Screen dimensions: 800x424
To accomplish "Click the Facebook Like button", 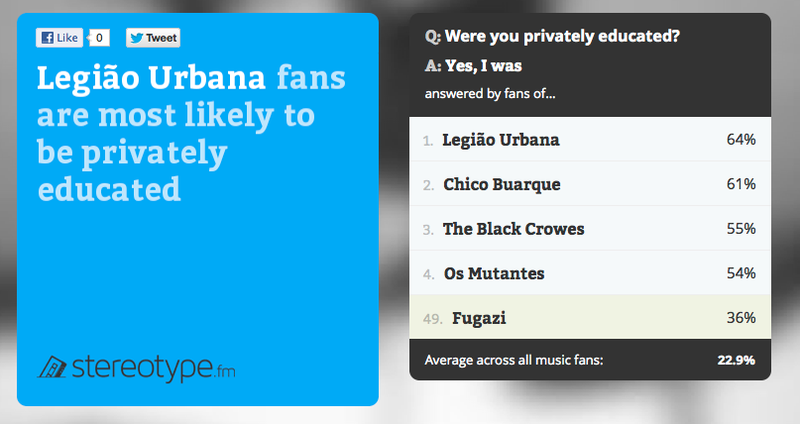I will (59, 38).
